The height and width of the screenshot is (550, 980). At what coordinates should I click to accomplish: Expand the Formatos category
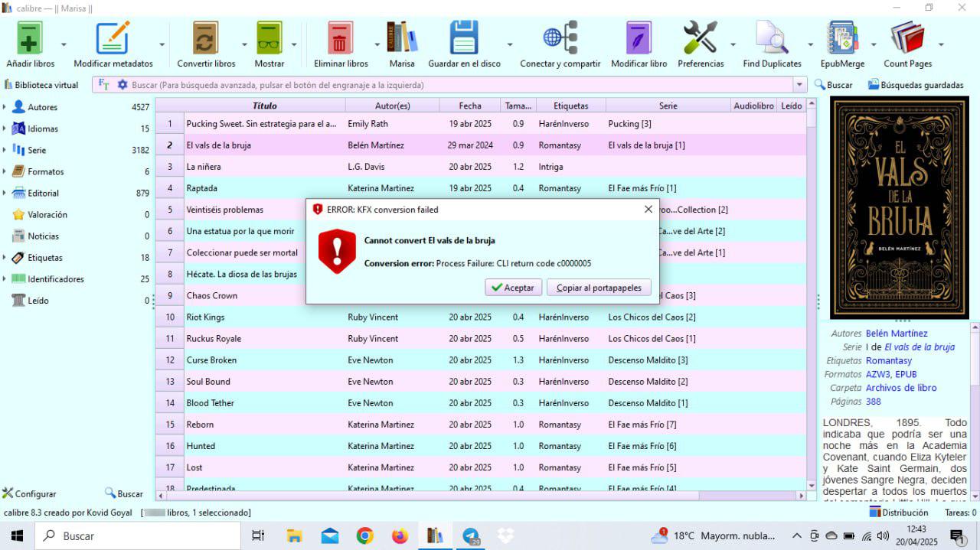pos(5,171)
